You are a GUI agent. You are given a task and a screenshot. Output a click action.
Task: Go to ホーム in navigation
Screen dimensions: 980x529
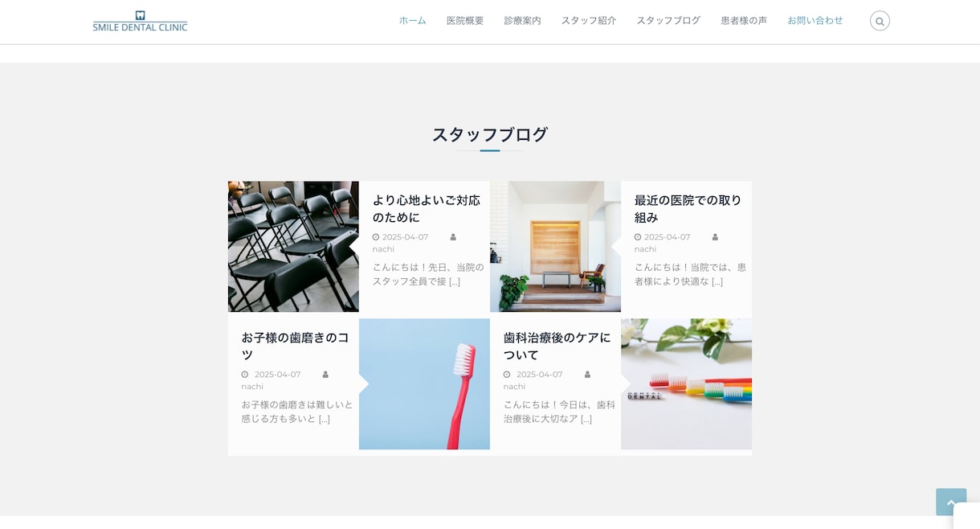(413, 21)
